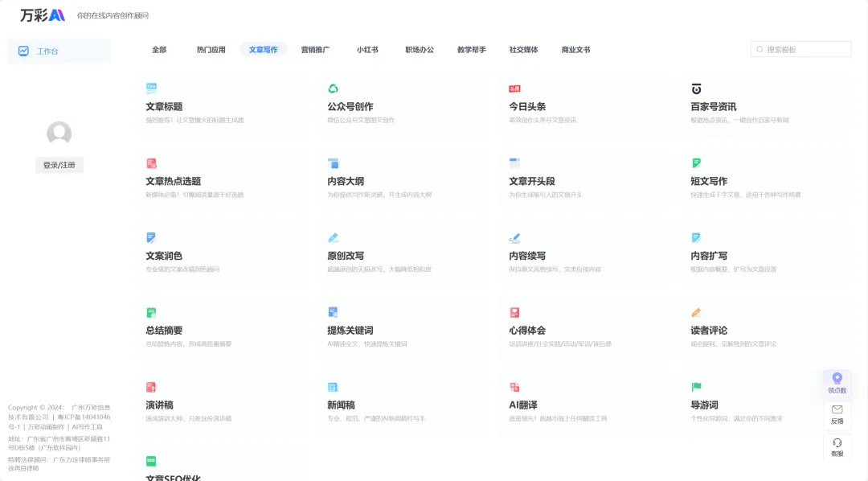Image resolution: width=868 pixels, height=481 pixels.
Task: Open the 文章开头段 template title
Action: click(x=531, y=181)
